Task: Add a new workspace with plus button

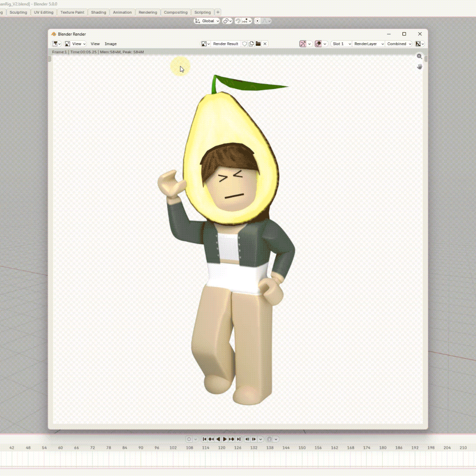Action: (x=218, y=12)
